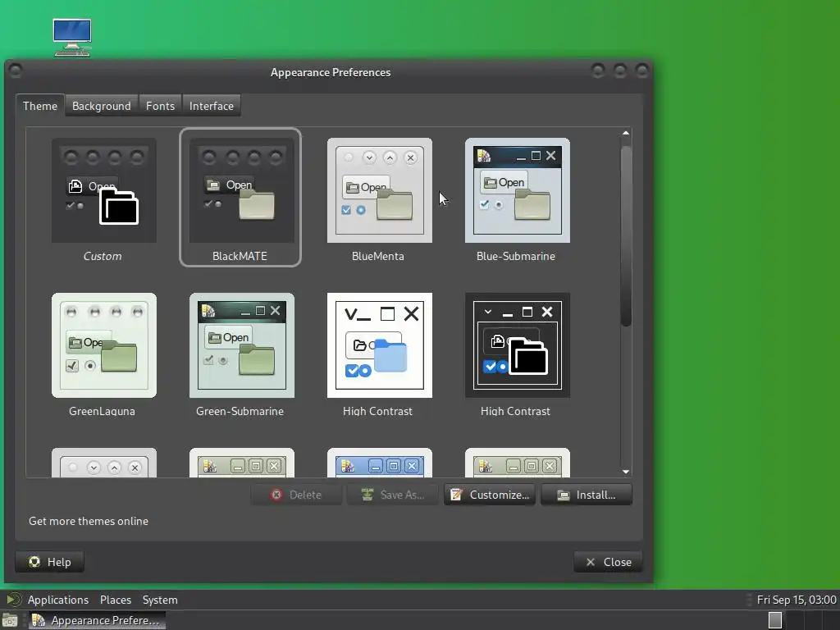Choose the Blue-Submarine theme preview
The height and width of the screenshot is (630, 840).
click(x=518, y=190)
